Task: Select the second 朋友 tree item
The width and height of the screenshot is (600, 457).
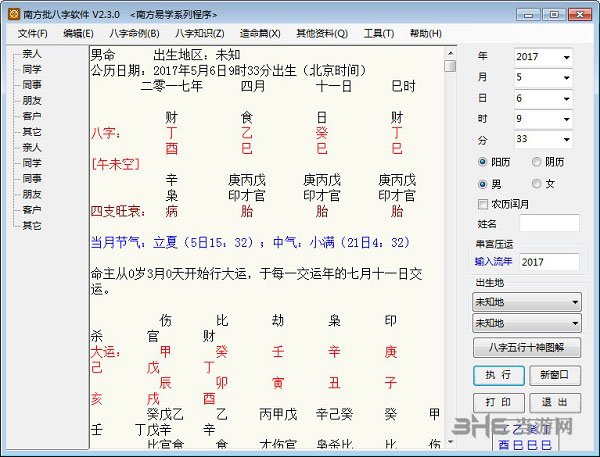Action: (32, 194)
